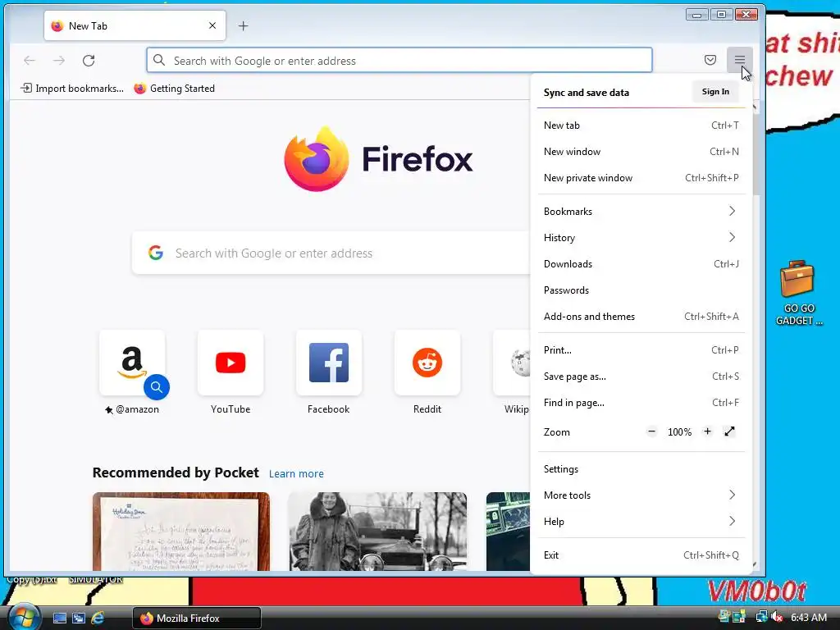
Task: Select New window from the menu
Action: click(x=641, y=152)
